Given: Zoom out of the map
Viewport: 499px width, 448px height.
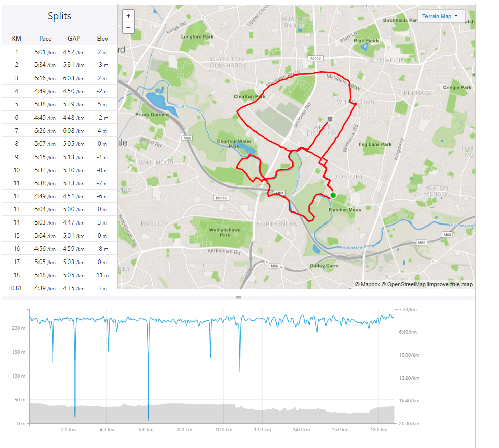Looking at the screenshot, I should click(128, 27).
